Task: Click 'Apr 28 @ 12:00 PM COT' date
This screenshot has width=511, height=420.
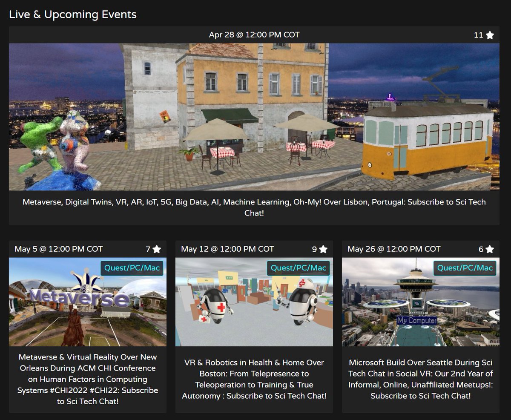Action: point(254,35)
